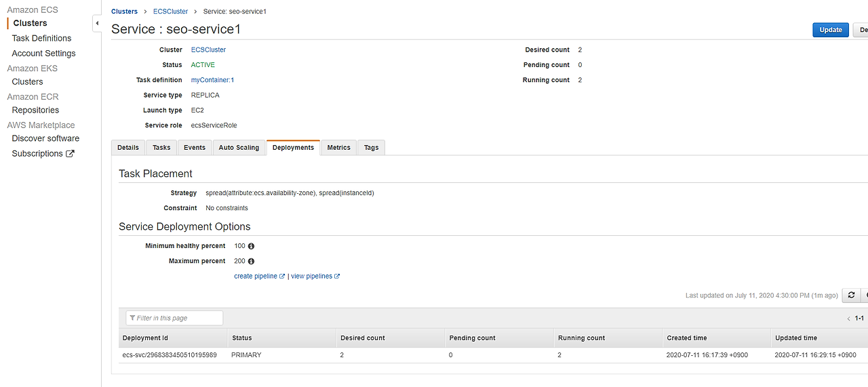Open Subscriptions external link in sidebar
868x387 pixels.
pos(43,154)
